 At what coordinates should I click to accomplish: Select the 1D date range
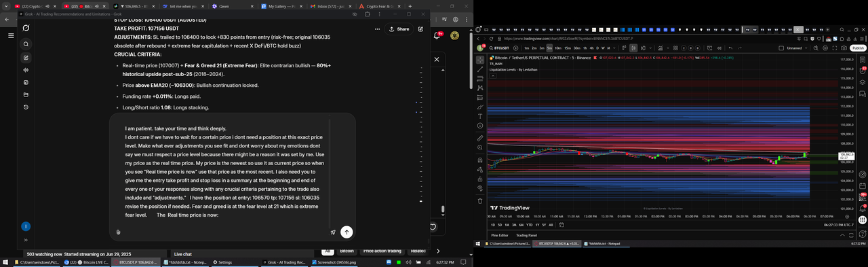tap(493, 224)
